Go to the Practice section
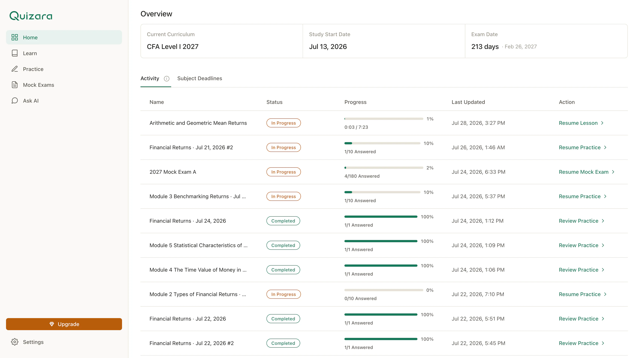Viewport: 644px width, 358px height. point(64,69)
